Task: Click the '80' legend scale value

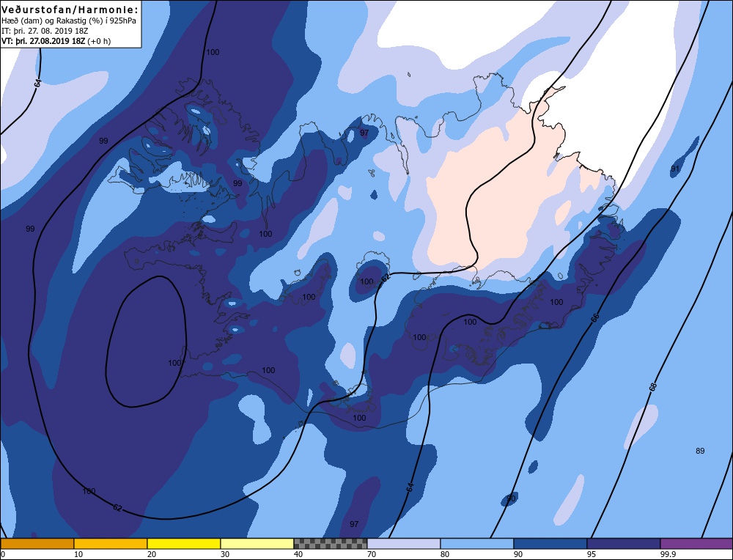Action: pyautogui.click(x=445, y=554)
